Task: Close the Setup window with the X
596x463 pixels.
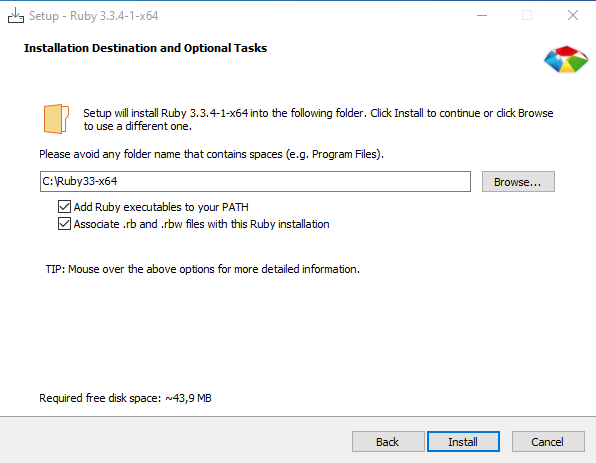Action: tap(573, 16)
